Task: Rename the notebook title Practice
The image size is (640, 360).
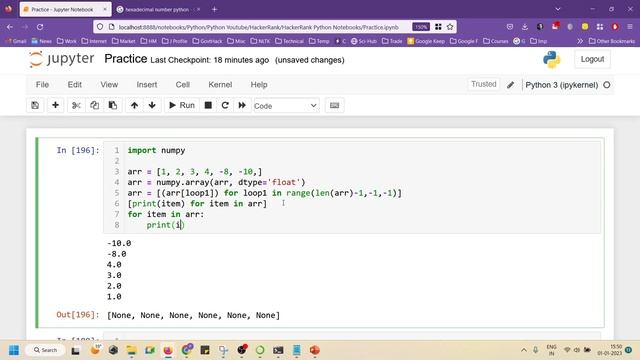Action: point(126,59)
